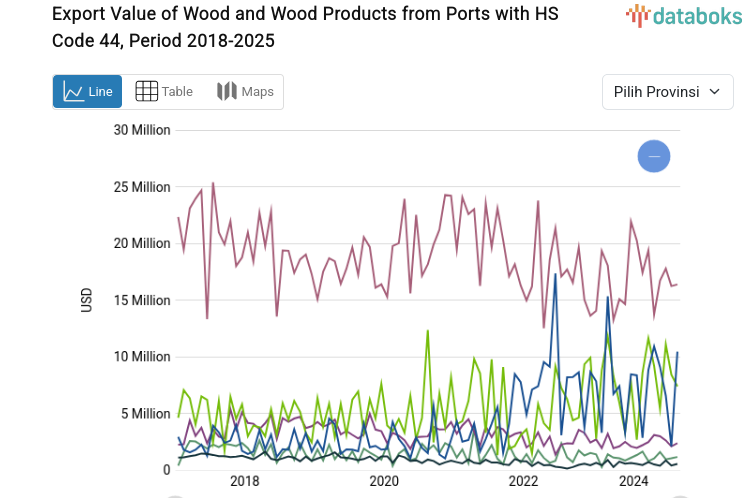The width and height of the screenshot is (753, 498).
Task: Click the USD y-axis title
Action: point(87,300)
